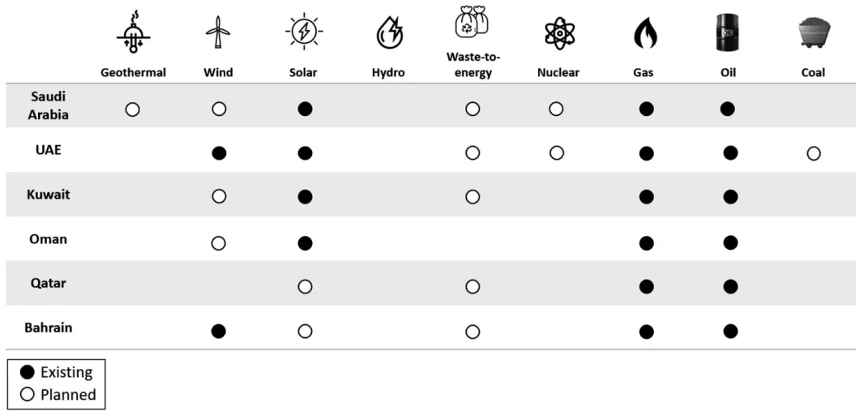868x420 pixels.
Task: Select the Nuclear atom icon
Action: coord(558,34)
